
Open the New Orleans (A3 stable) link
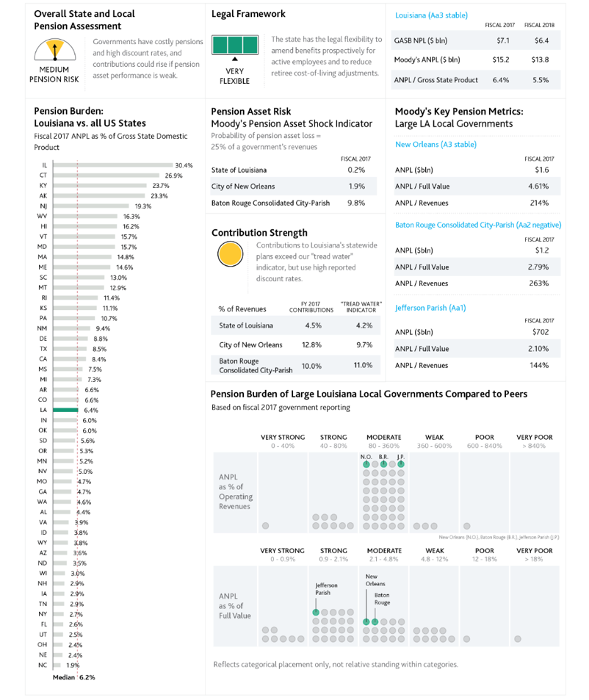(436, 145)
